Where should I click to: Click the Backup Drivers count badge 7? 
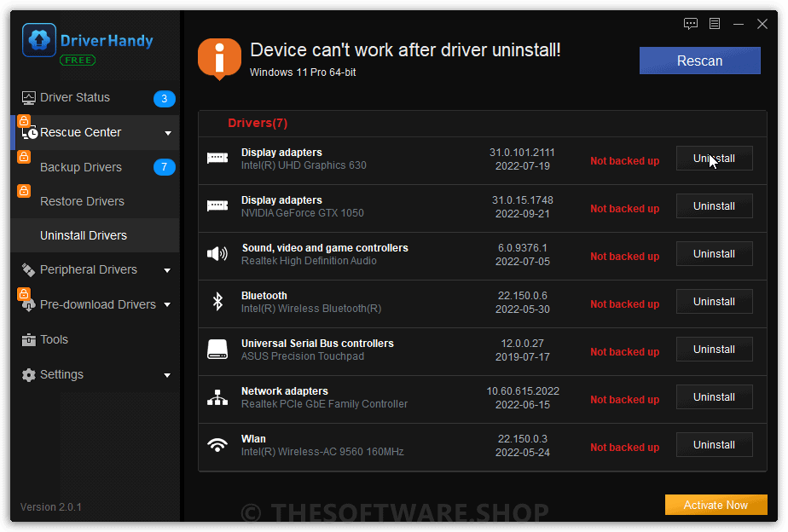coord(165,167)
